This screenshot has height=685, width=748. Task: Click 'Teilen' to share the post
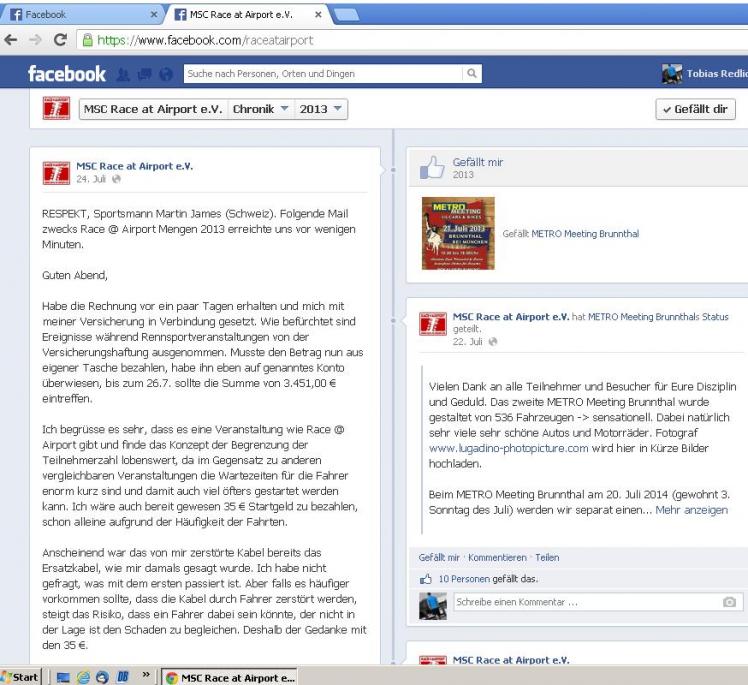[x=547, y=556]
